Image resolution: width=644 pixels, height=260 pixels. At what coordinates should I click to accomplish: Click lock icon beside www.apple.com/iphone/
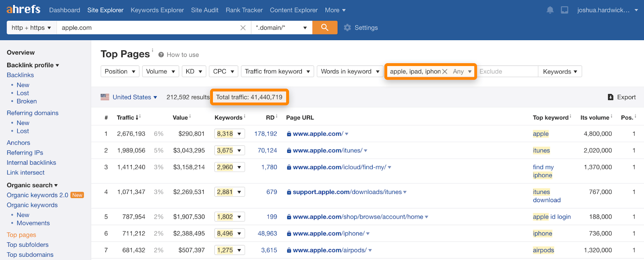(289, 233)
